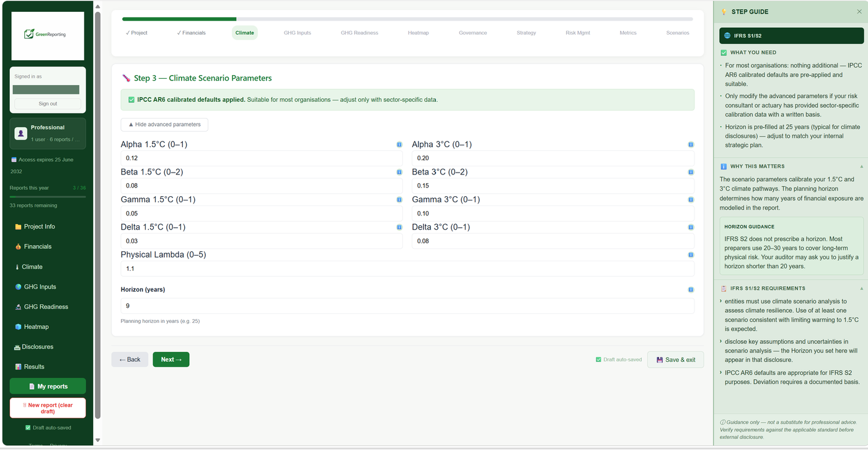The width and height of the screenshot is (868, 450).
Task: Open My reports
Action: [x=48, y=386]
